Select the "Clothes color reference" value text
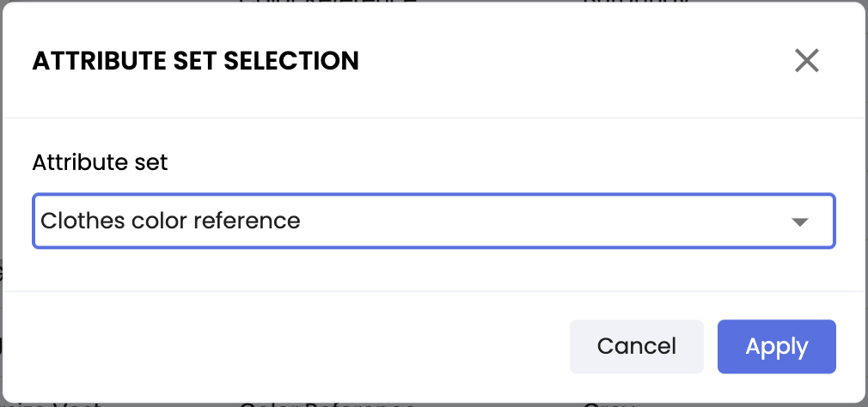 tap(171, 221)
